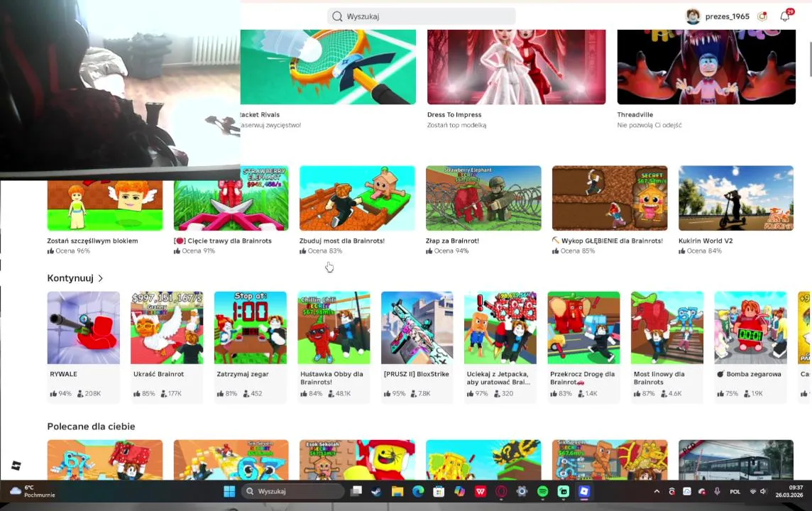Open Przekrocz Drogę dla Brainrot card
Viewport: 812px width, 511px height.
(583, 347)
